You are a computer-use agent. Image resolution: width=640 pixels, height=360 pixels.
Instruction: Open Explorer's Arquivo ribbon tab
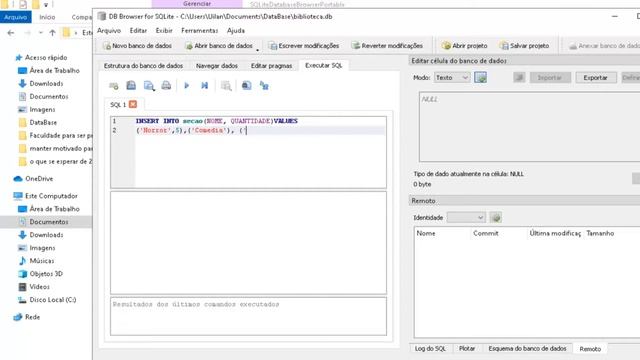click(16, 17)
